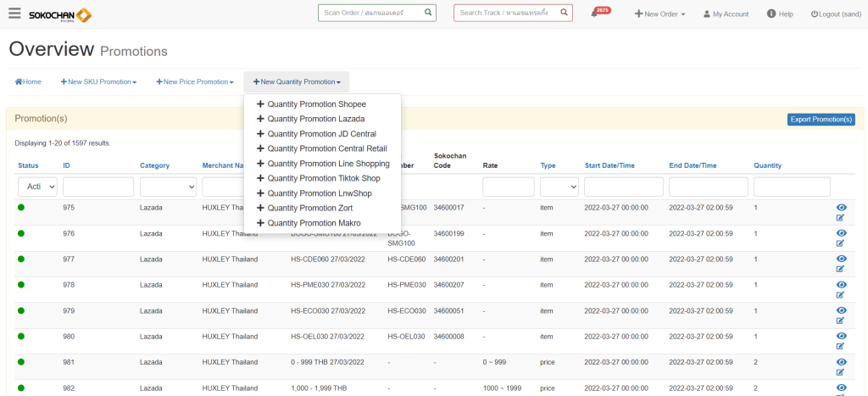Open the Status filter dropdown
This screenshot has height=396, width=868.
click(x=37, y=187)
